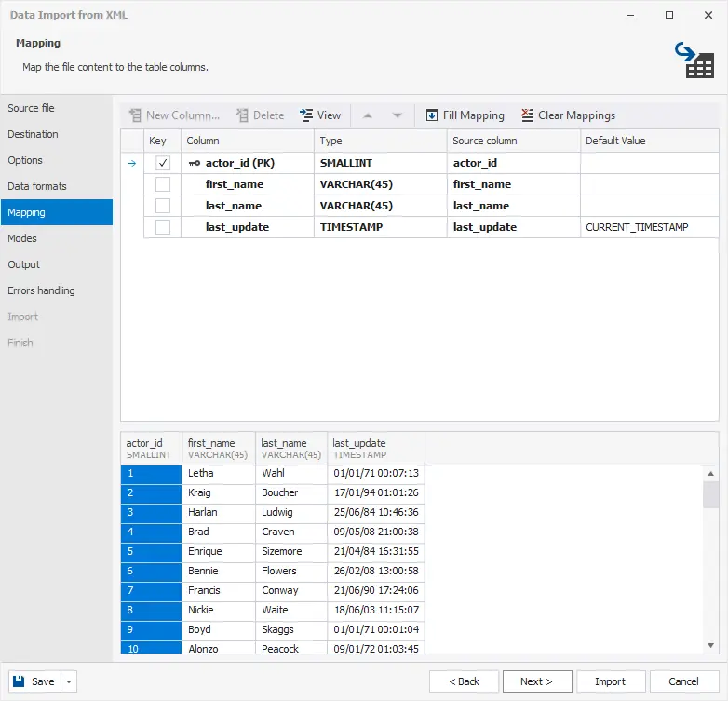Enable the Key checkbox for last_update
Viewport: 728px width, 701px height.
click(x=163, y=227)
